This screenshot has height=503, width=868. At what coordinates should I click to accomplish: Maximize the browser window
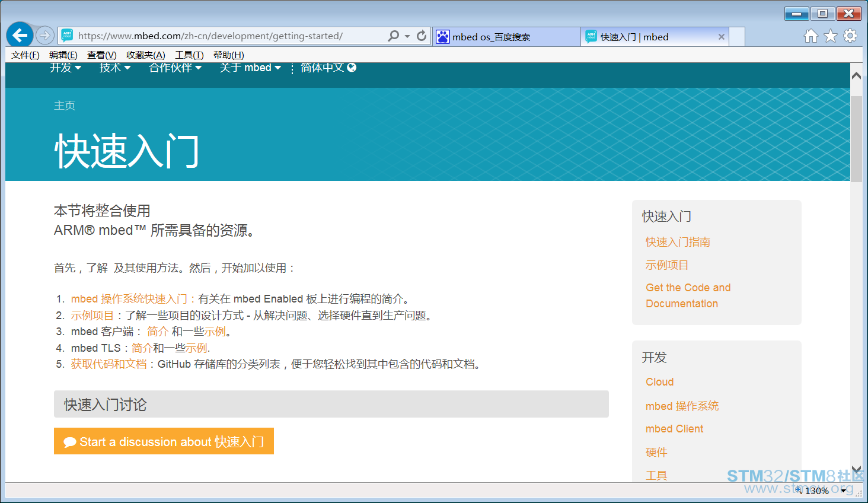tap(822, 13)
